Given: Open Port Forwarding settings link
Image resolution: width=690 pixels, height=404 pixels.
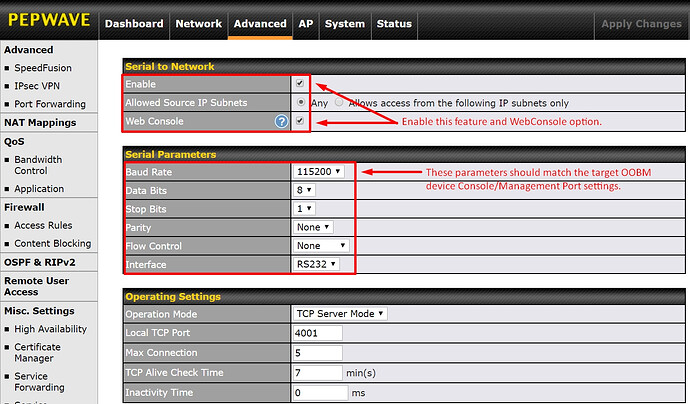Looking at the screenshot, I should tap(51, 103).
